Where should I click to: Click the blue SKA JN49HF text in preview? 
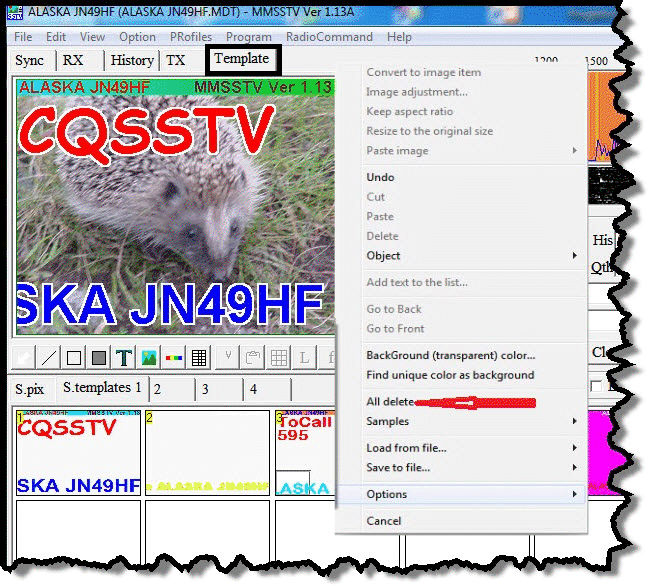tap(169, 304)
